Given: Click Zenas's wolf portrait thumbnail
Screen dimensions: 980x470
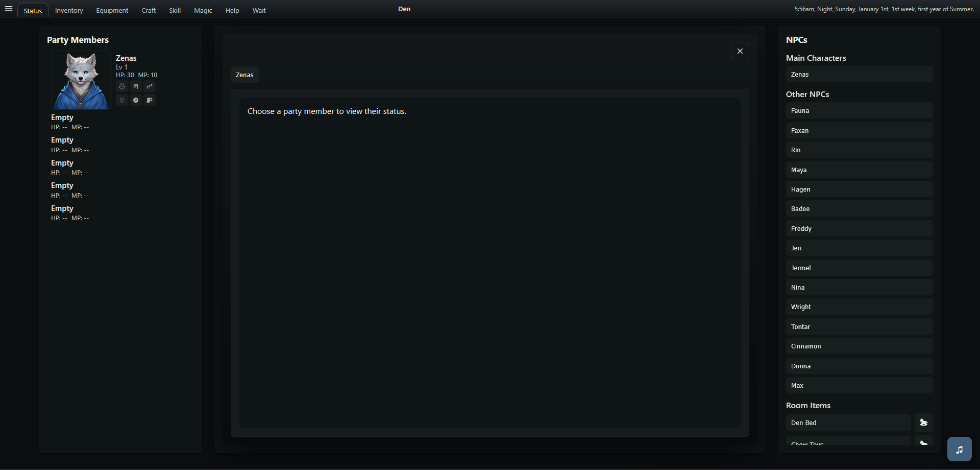Looking at the screenshot, I should [x=81, y=80].
